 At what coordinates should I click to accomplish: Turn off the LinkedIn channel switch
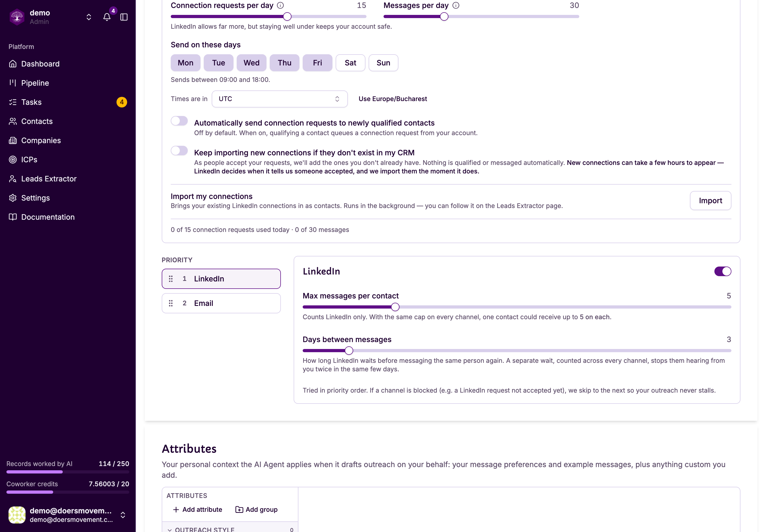723,271
